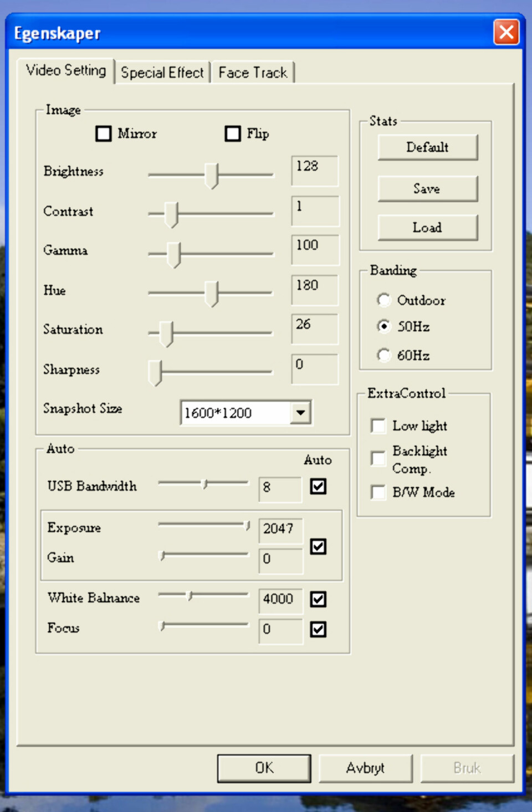Click the USB Bandwidth value field showing 8

tap(280, 489)
